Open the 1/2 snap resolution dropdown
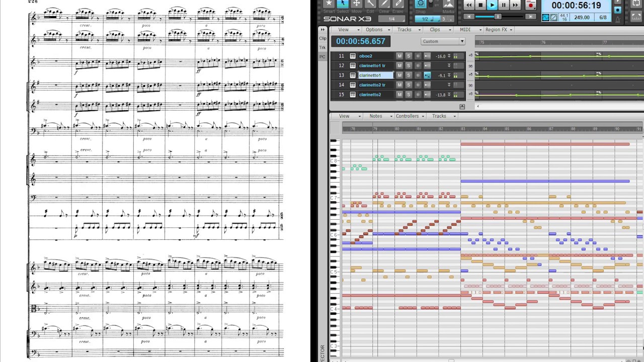644x362 pixels. click(x=427, y=19)
